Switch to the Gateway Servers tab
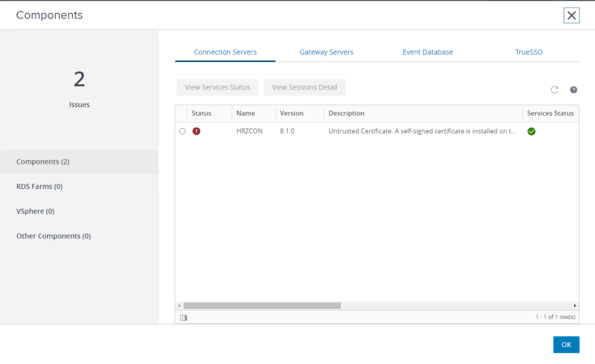The width and height of the screenshot is (595, 364). pyautogui.click(x=326, y=52)
